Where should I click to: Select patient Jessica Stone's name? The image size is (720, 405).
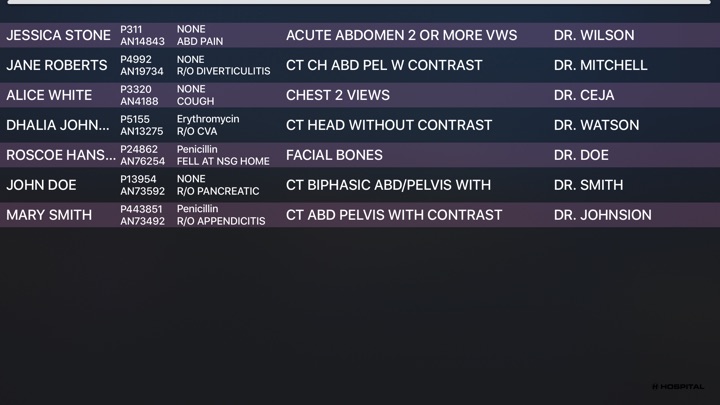tap(58, 35)
